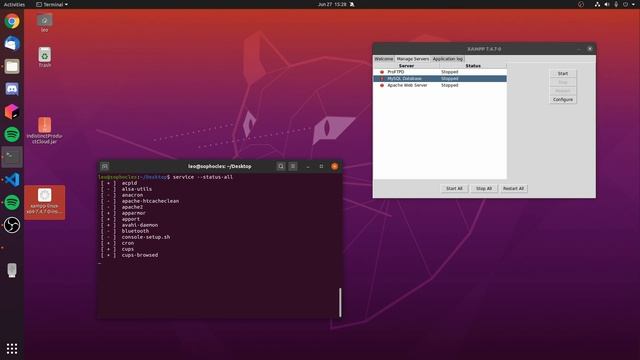Open the network status tray icon
This screenshot has width=640, height=360.
point(597,4)
